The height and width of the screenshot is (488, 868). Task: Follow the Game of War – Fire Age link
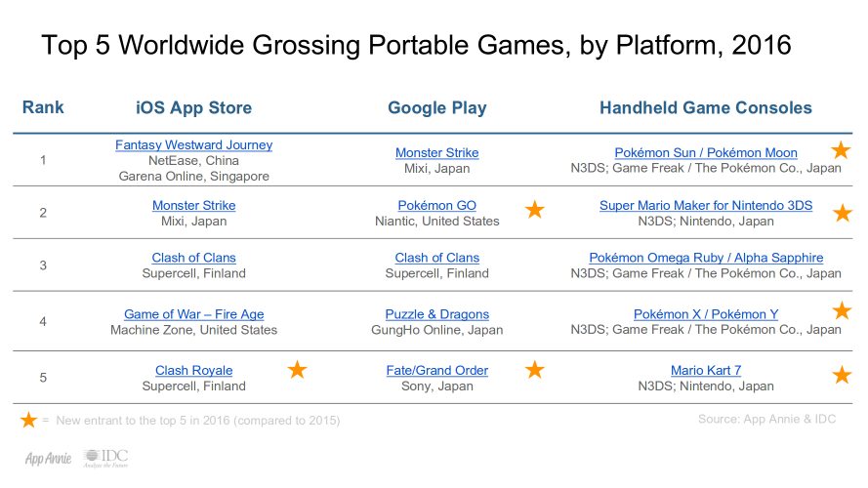click(193, 314)
